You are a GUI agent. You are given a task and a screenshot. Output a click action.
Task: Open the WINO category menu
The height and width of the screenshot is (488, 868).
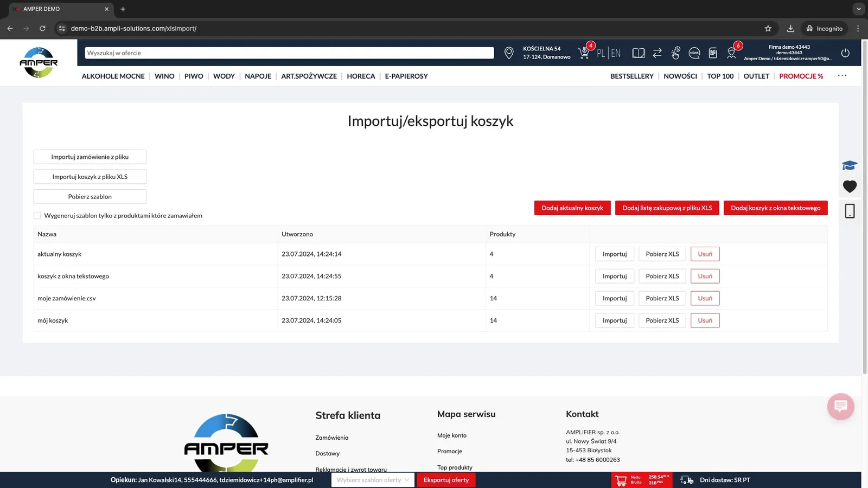point(164,76)
